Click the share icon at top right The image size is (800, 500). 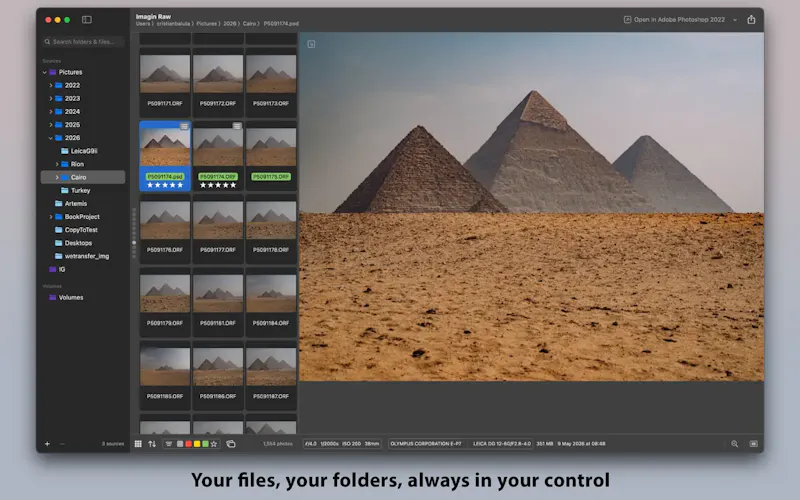tap(751, 19)
